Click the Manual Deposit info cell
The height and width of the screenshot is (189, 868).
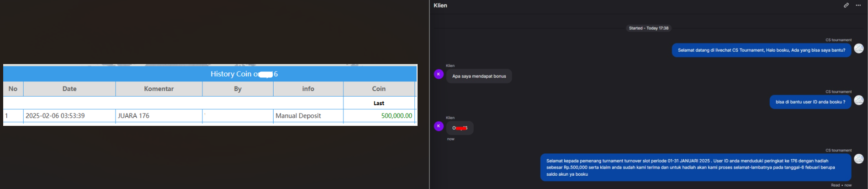tap(298, 116)
